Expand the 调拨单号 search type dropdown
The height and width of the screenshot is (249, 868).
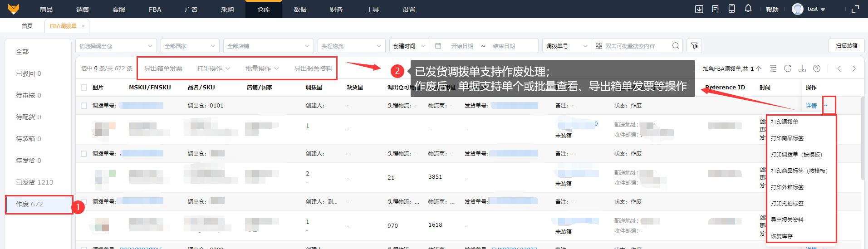(567, 46)
